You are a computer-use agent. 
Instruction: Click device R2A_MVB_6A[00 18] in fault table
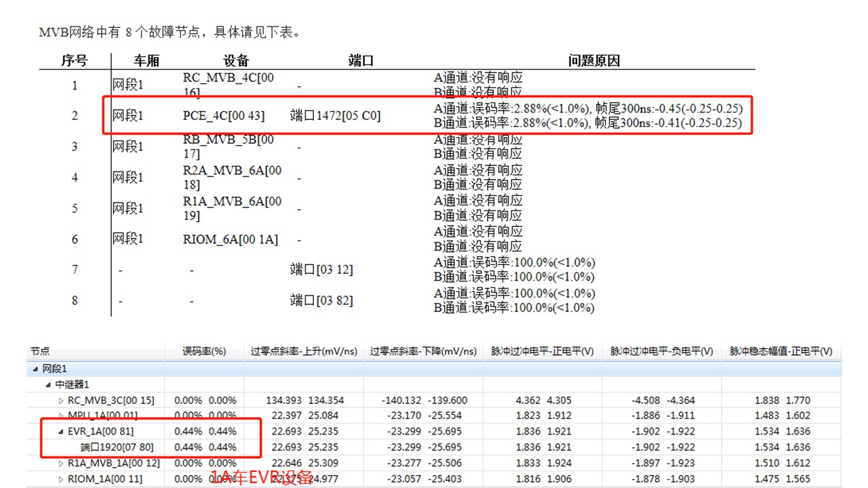pos(233,178)
